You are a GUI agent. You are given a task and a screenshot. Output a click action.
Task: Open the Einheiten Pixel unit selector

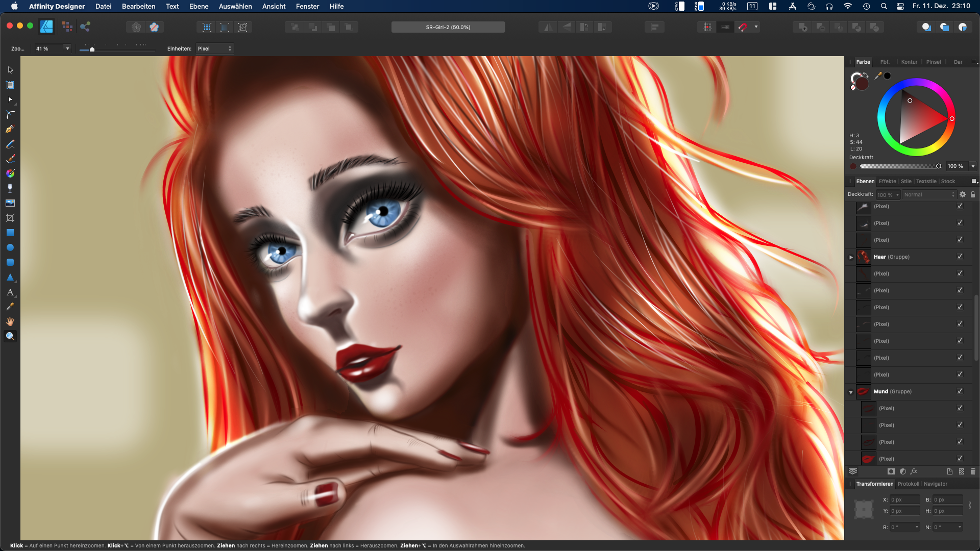coord(214,48)
